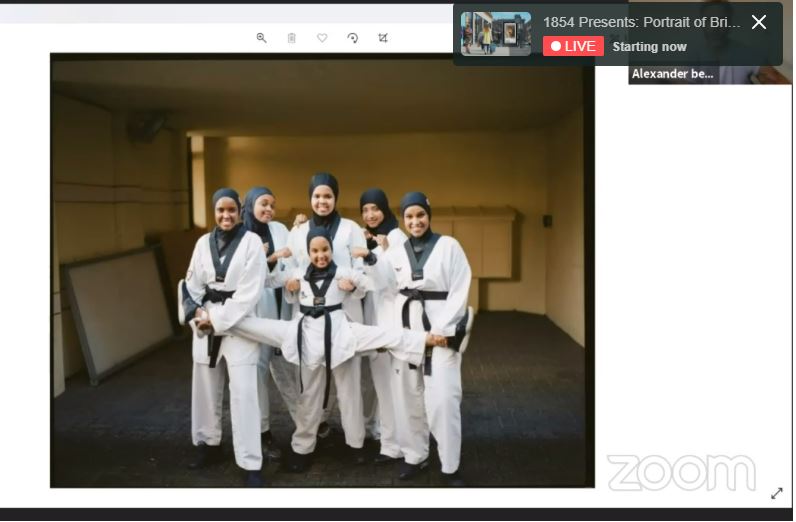Open the live stream preview thumbnail
The height and width of the screenshot is (522, 796).
coord(496,34)
